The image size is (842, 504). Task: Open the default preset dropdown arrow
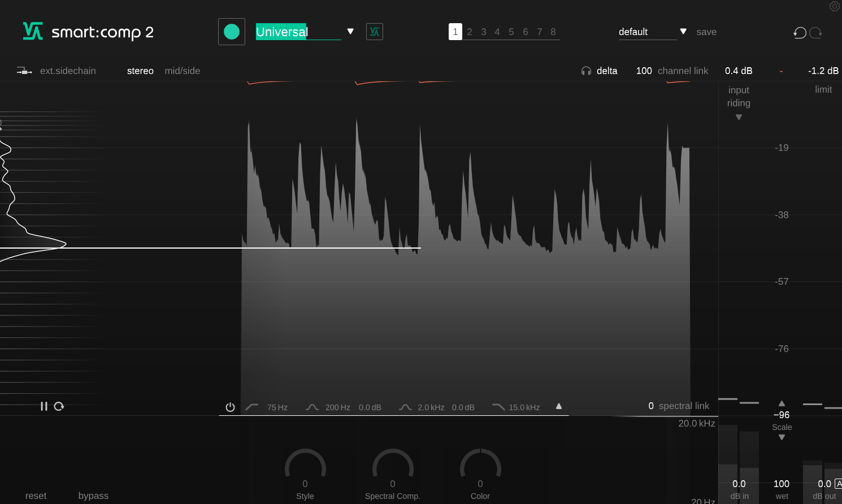(x=683, y=32)
